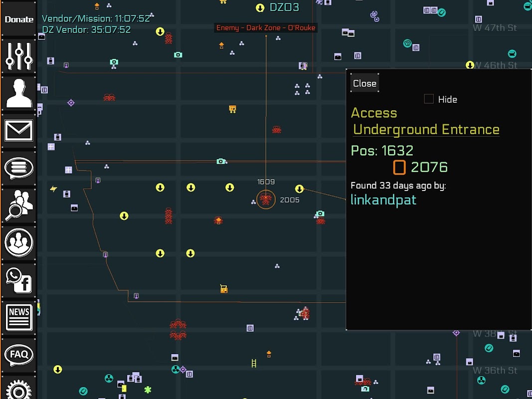Open the Underground Entrance link
Viewport: 532px width, 399px height.
(x=426, y=130)
